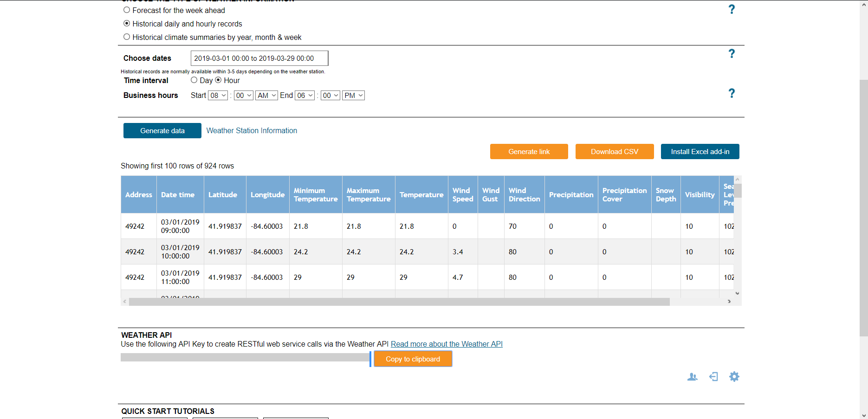Open the Start hour dropdown
The height and width of the screenshot is (419, 868).
coord(218,96)
